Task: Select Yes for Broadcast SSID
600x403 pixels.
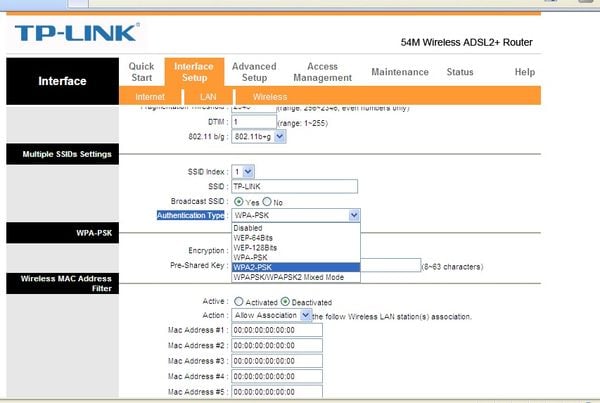Action: point(239,201)
